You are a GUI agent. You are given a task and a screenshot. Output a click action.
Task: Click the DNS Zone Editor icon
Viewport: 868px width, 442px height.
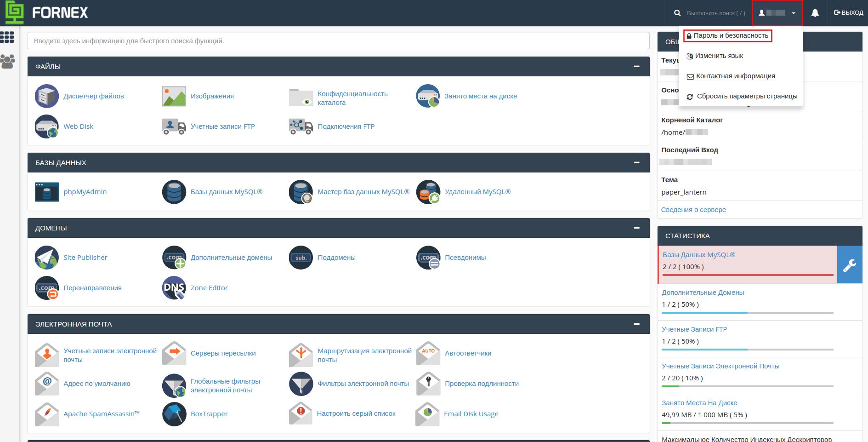tap(174, 288)
